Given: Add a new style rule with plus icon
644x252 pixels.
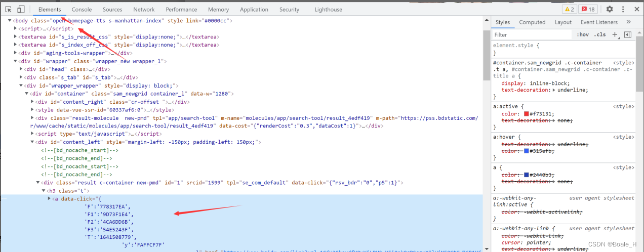Looking at the screenshot, I should [615, 34].
